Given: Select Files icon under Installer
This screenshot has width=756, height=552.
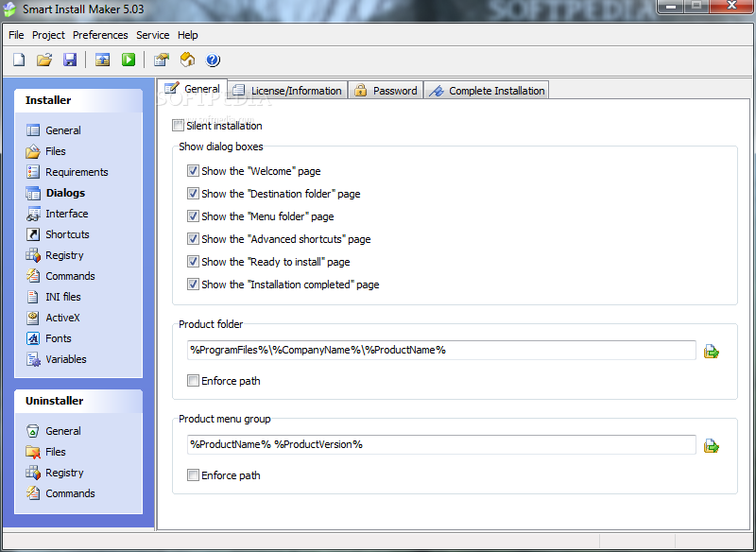Looking at the screenshot, I should click(33, 151).
